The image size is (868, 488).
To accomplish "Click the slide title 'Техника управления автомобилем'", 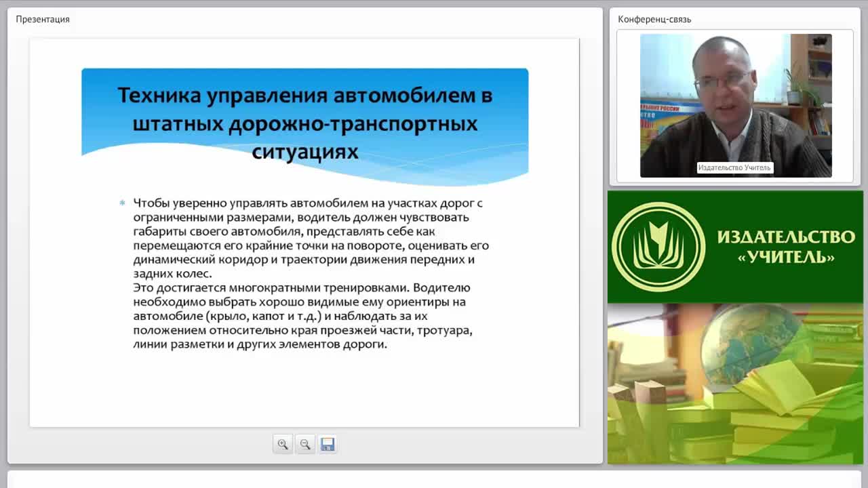I will tap(305, 123).
